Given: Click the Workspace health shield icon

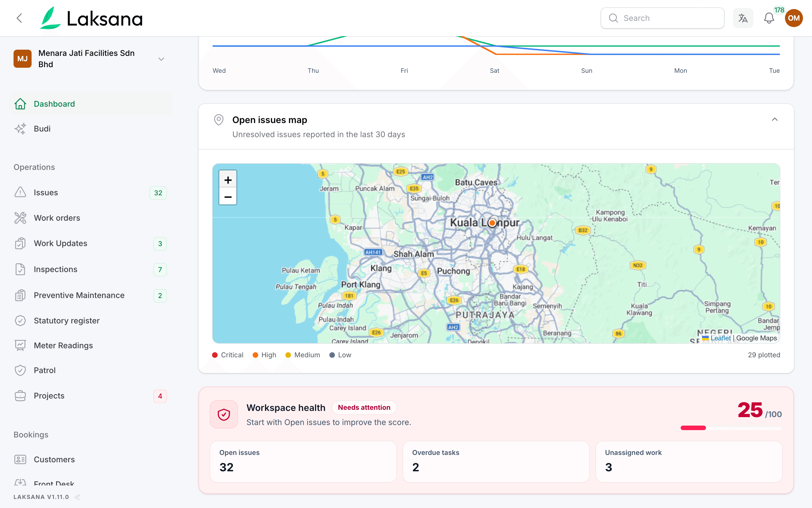Looking at the screenshot, I should (224, 415).
